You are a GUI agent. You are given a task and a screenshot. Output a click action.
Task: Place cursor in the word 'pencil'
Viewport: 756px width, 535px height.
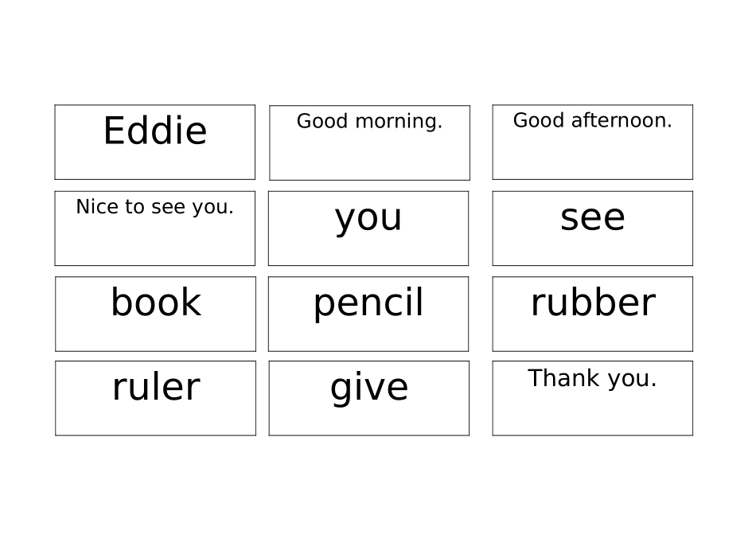pyautogui.click(x=368, y=303)
